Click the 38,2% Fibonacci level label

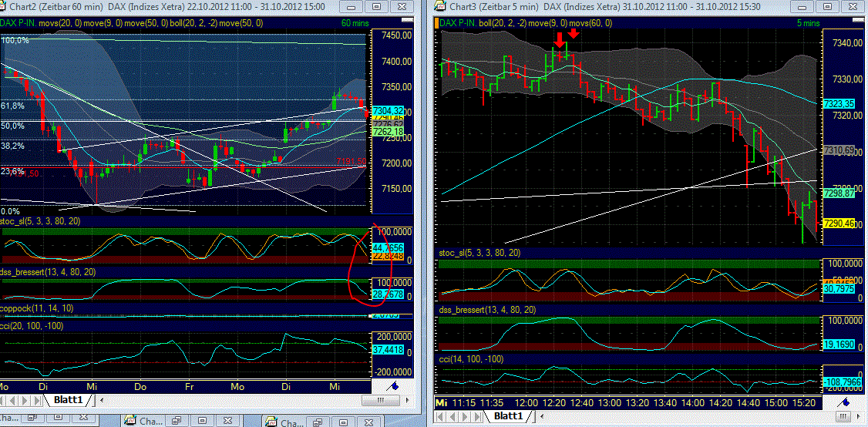pyautogui.click(x=13, y=146)
